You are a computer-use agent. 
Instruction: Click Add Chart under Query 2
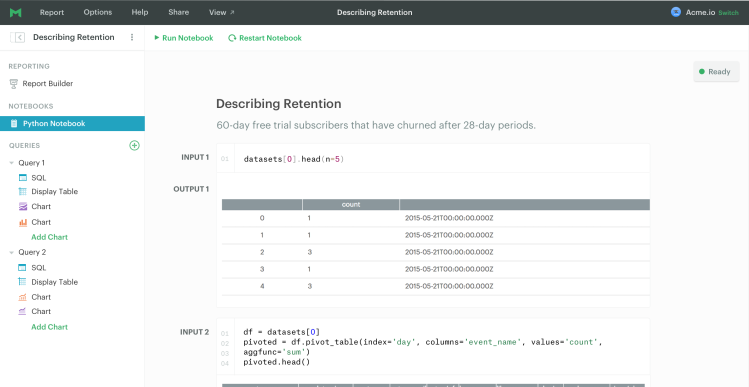tap(49, 327)
